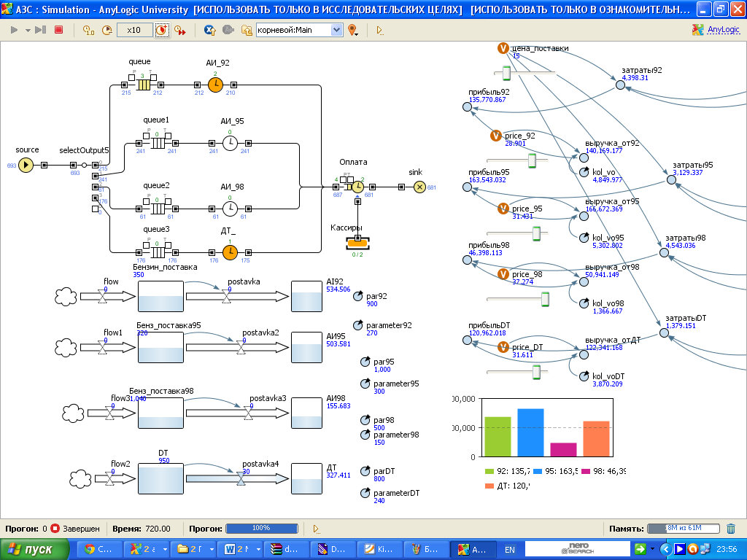
Task: Click the АИ_95 delay clock
Action: tap(230, 143)
